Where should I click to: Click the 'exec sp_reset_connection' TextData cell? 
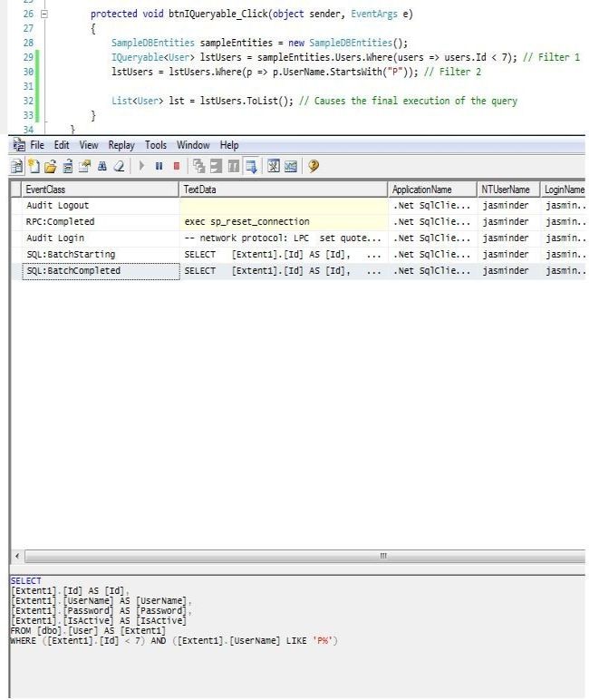click(284, 222)
